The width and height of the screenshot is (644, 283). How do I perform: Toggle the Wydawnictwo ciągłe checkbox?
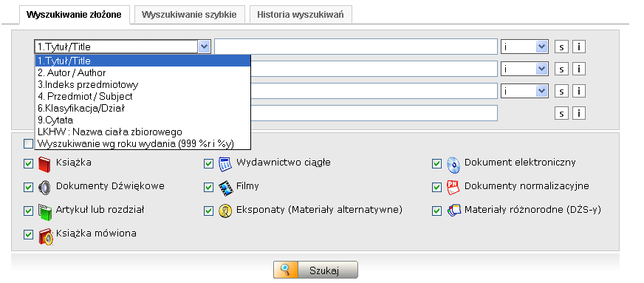pyautogui.click(x=209, y=164)
